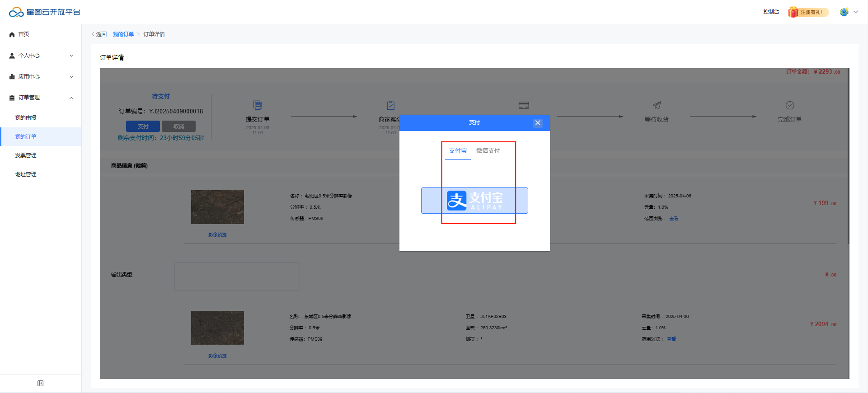868x393 pixels.
Task: Click the 待支付 status label
Action: [x=161, y=96]
